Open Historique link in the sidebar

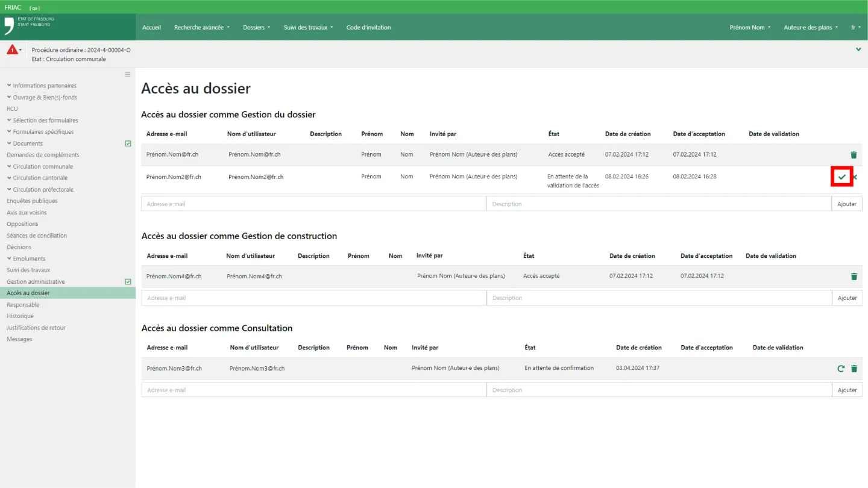coord(20,316)
